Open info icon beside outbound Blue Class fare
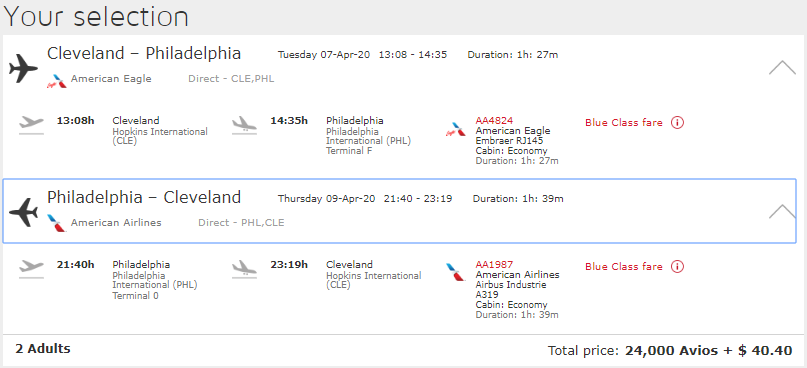 677,122
